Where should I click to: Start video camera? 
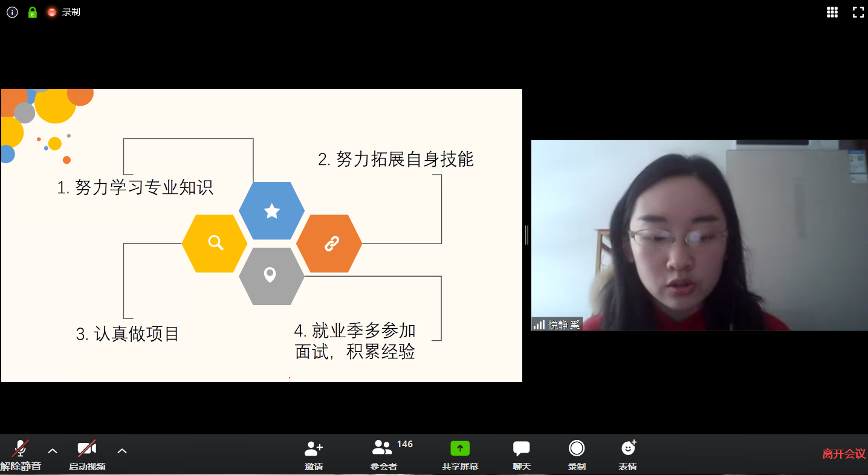87,454
